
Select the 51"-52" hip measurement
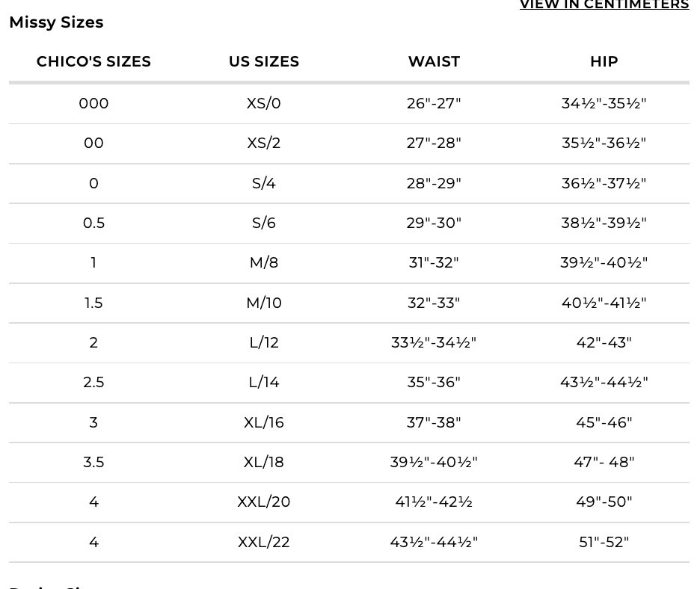[604, 542]
